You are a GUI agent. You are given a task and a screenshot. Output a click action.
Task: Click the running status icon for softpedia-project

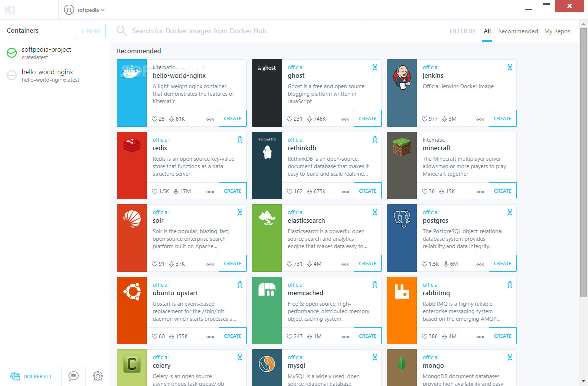click(12, 53)
